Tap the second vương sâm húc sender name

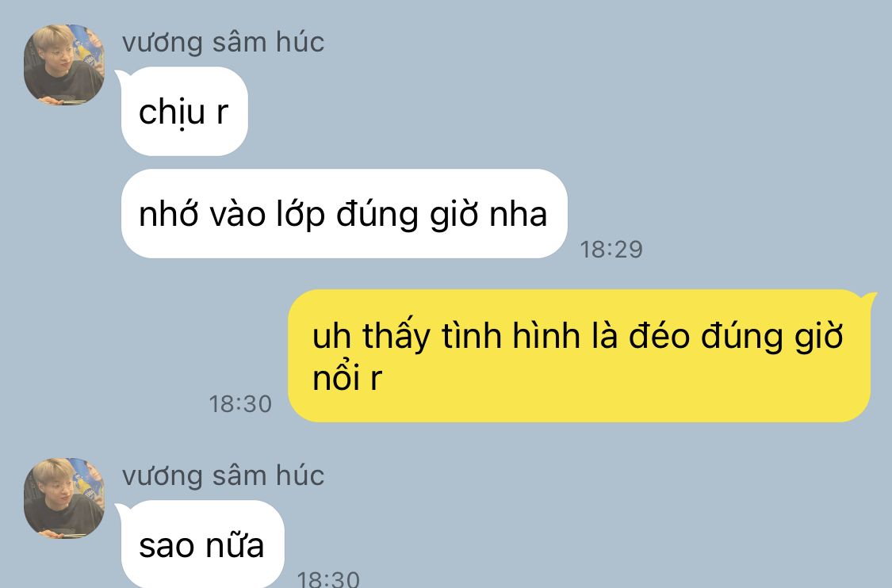click(223, 476)
